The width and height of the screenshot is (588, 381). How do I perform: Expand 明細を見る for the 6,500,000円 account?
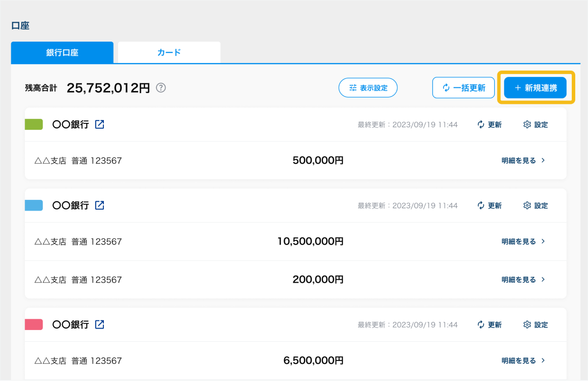pyautogui.click(x=523, y=360)
